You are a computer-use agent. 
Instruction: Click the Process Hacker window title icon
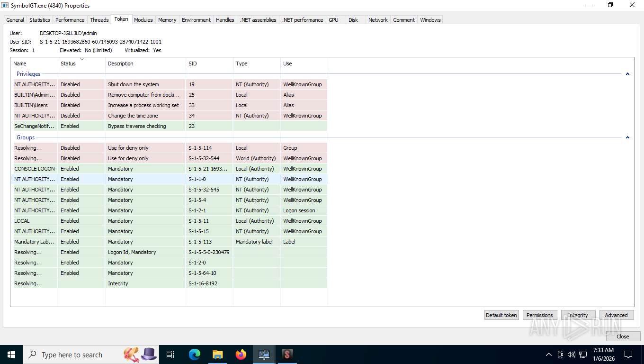point(5,6)
